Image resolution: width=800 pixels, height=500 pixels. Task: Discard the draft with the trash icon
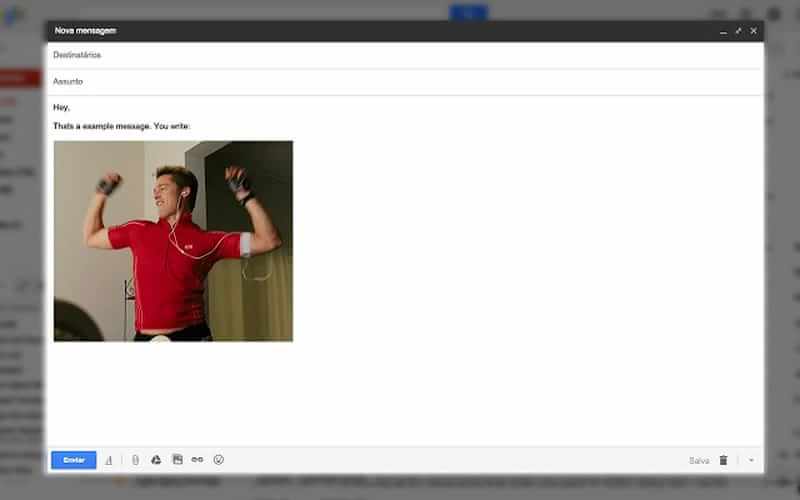click(723, 460)
